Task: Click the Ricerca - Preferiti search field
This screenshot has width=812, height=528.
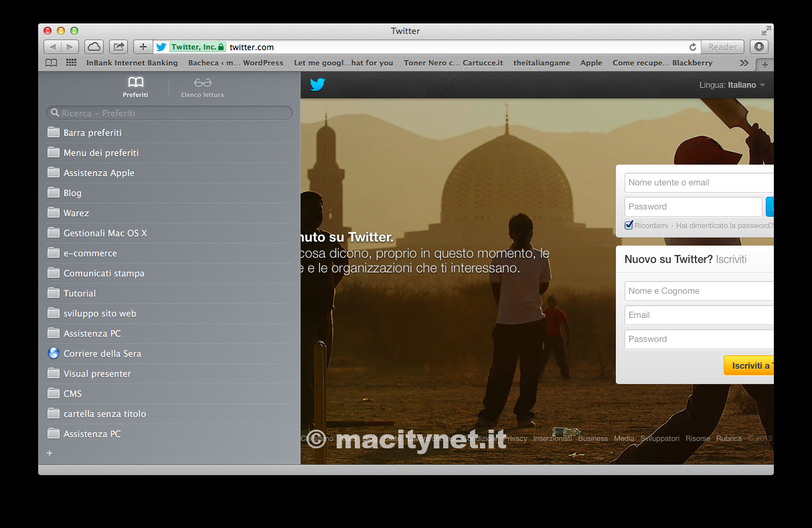Action: [x=169, y=113]
